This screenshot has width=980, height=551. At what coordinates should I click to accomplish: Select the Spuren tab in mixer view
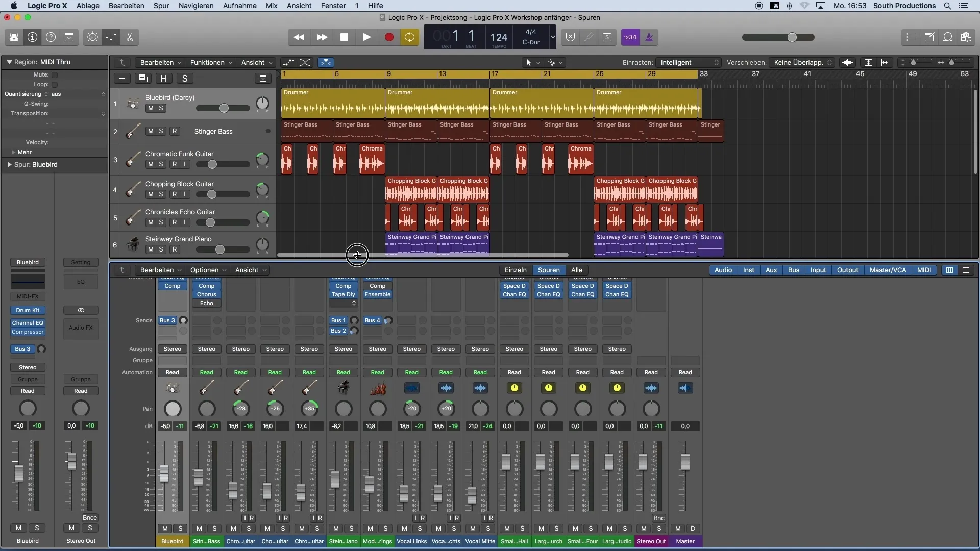549,270
